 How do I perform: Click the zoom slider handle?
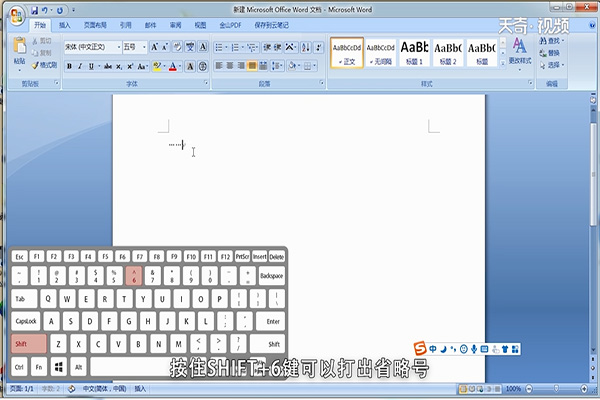click(x=556, y=389)
